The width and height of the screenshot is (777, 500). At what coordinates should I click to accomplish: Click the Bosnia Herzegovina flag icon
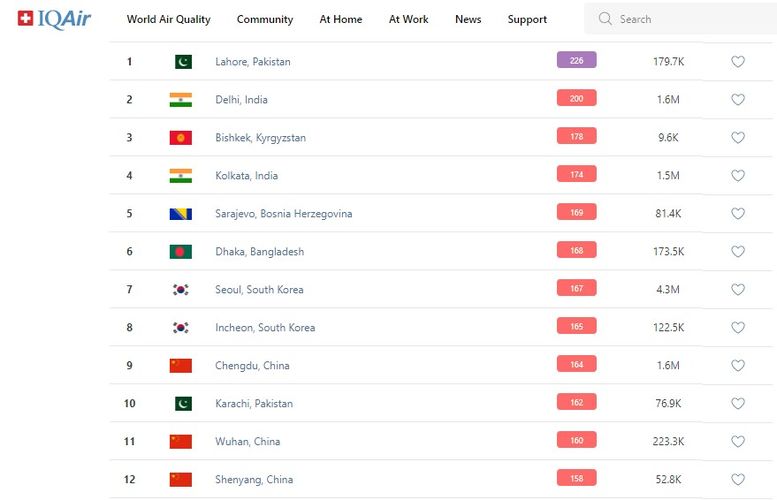point(180,214)
